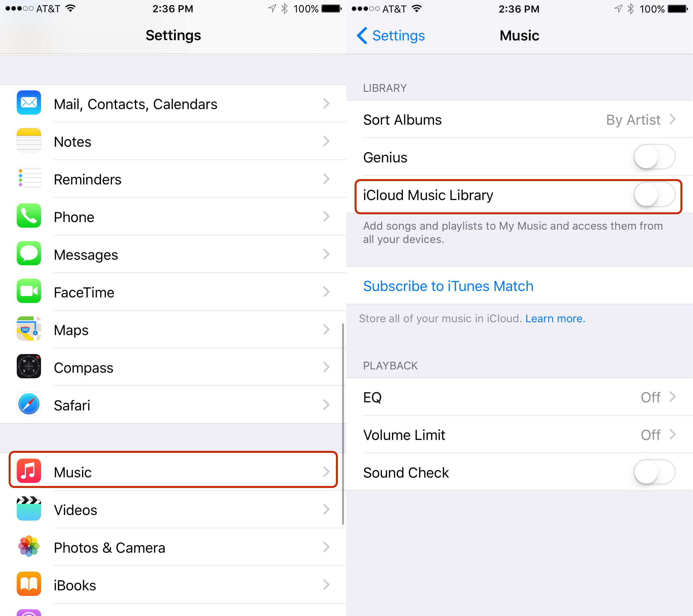Viewport: 693px width, 616px height.
Task: Select the Settings back navigation
Action: tap(386, 35)
